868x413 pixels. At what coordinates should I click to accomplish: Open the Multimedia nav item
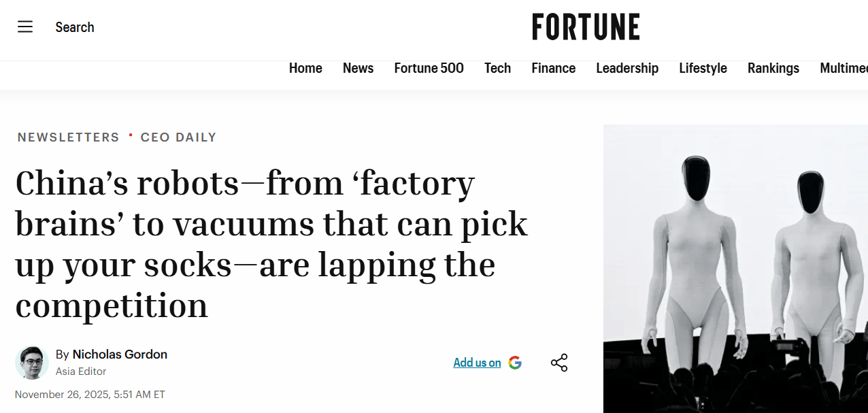click(x=844, y=68)
